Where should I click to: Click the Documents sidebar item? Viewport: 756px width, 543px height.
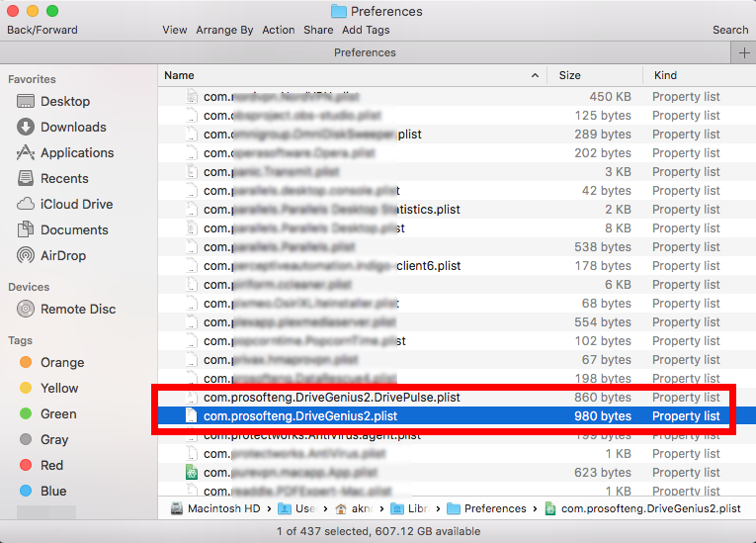(x=74, y=230)
